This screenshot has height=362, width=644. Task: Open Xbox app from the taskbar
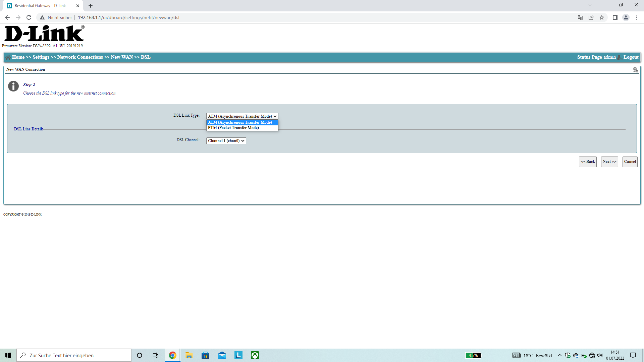[x=255, y=355]
